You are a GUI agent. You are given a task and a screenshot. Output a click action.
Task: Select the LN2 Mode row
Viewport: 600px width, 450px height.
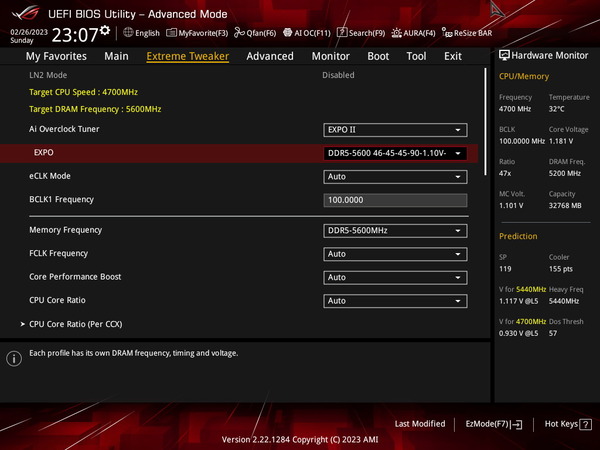pyautogui.click(x=239, y=75)
